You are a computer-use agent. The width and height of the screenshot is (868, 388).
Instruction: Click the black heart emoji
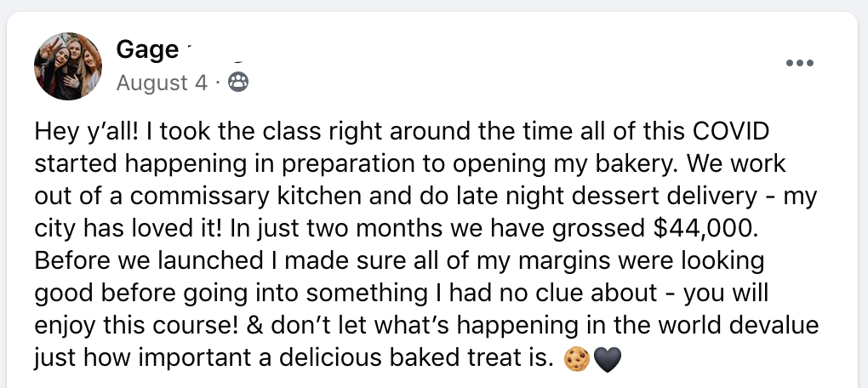pyautogui.click(x=608, y=359)
